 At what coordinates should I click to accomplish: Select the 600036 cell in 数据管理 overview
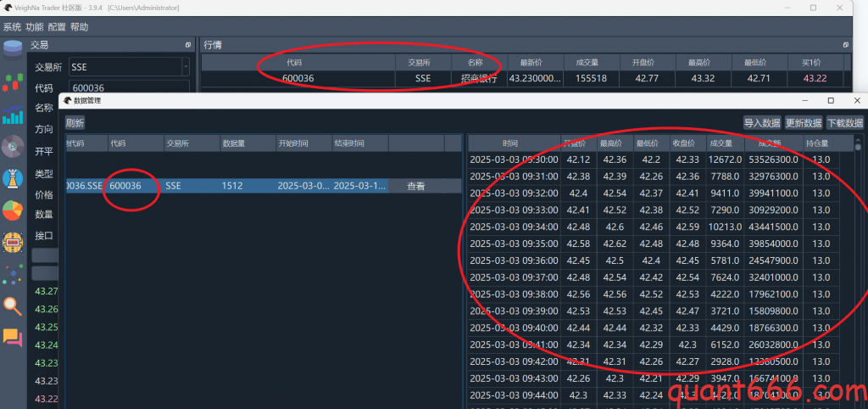click(x=136, y=186)
